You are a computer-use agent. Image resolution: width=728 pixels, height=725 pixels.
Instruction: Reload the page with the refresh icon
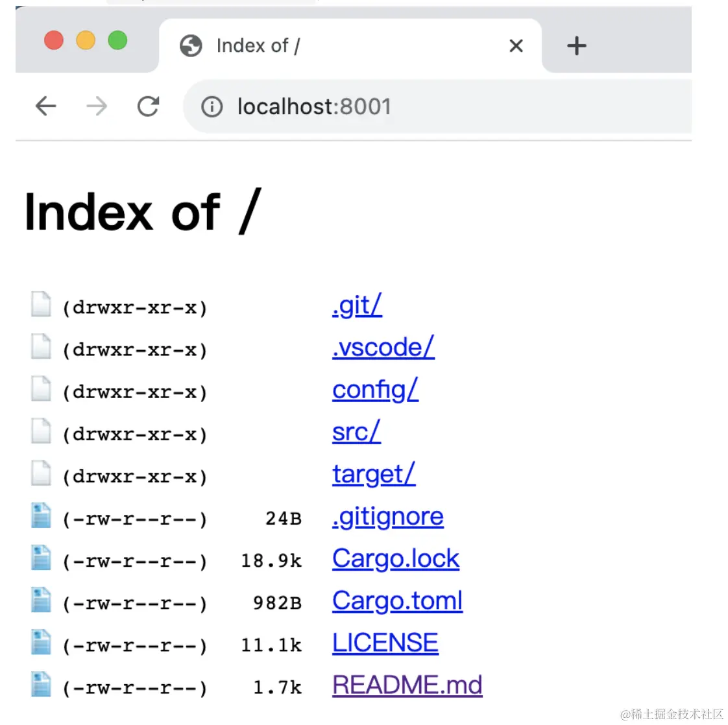[x=148, y=106]
